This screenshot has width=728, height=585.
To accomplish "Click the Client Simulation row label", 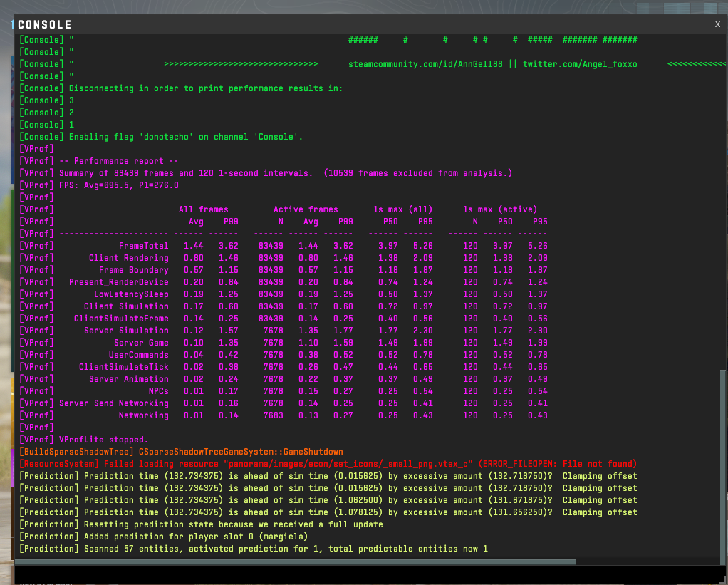I will coord(126,306).
